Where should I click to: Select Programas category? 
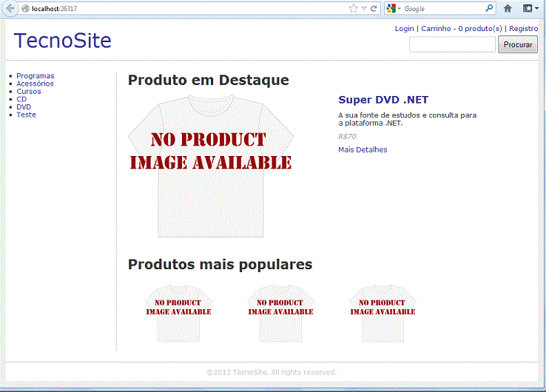[x=36, y=76]
